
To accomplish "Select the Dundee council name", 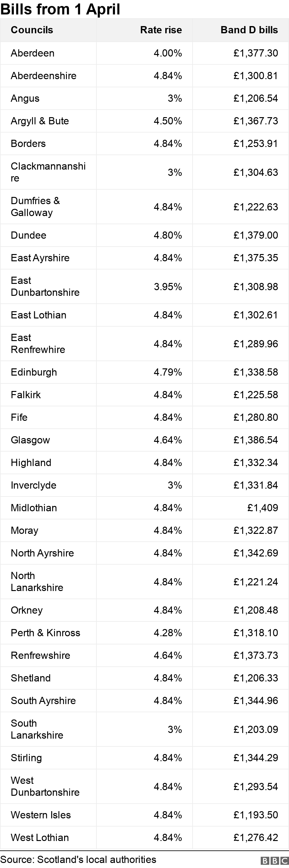I will (28, 235).
